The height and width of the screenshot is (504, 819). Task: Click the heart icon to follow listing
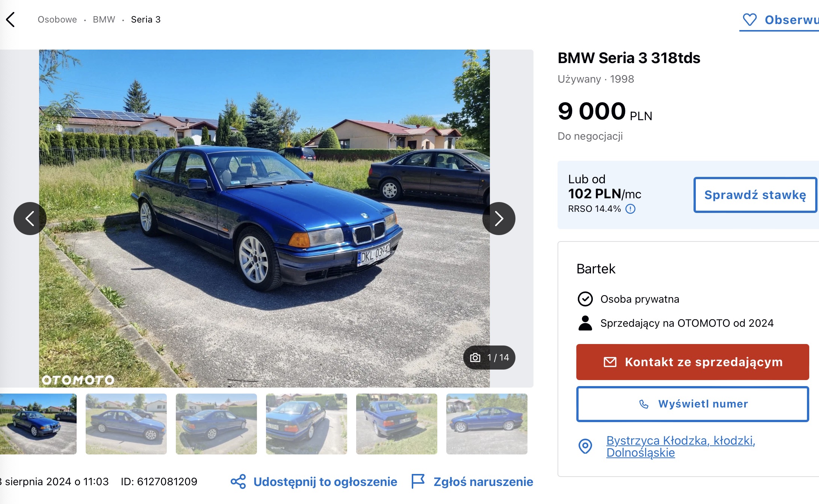749,20
